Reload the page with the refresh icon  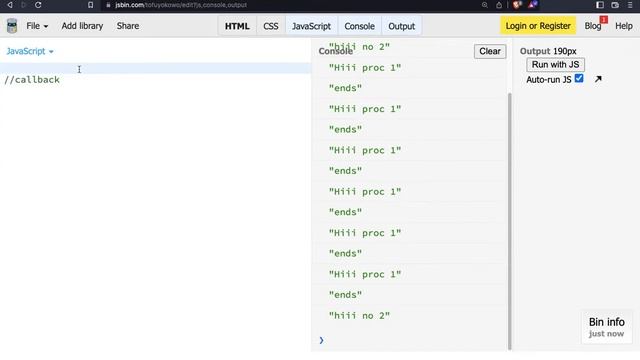[x=38, y=5]
